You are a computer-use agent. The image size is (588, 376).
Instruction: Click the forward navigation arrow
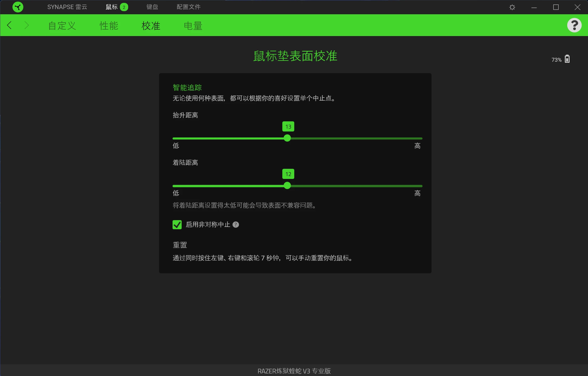click(x=27, y=25)
